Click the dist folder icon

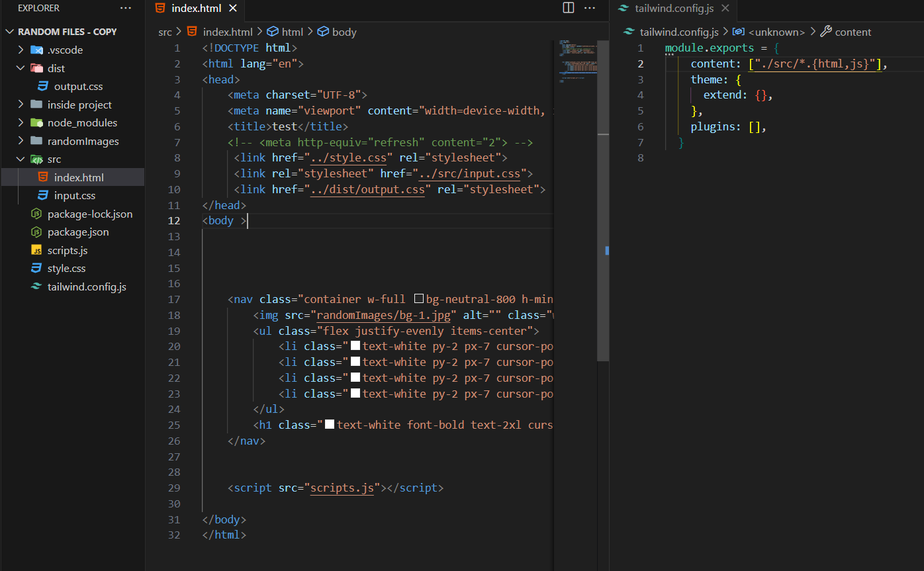pos(37,68)
